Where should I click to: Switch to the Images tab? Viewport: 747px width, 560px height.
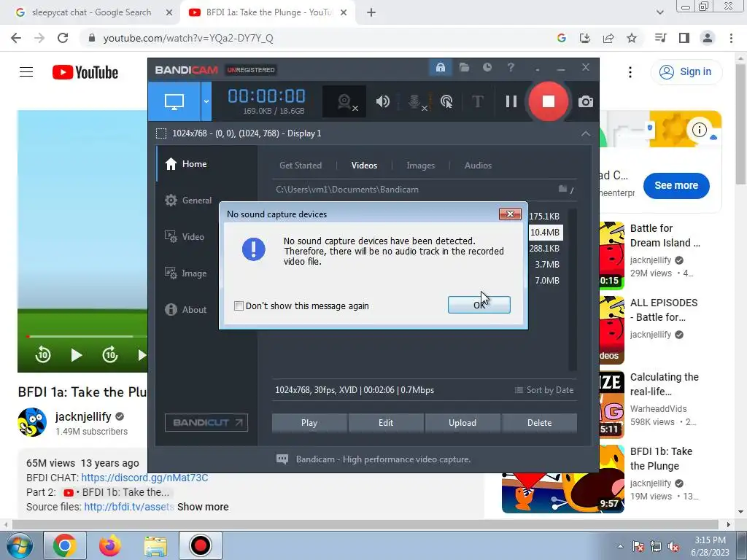(x=421, y=166)
